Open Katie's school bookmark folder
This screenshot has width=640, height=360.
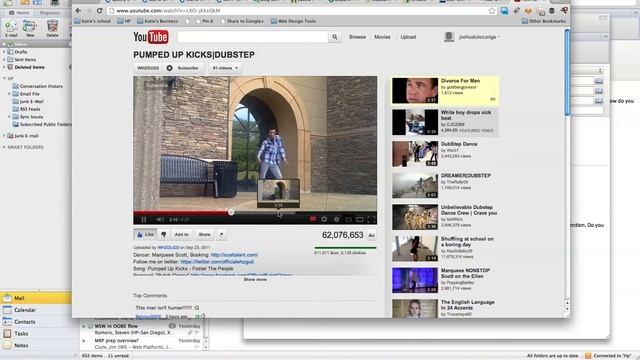click(93, 21)
